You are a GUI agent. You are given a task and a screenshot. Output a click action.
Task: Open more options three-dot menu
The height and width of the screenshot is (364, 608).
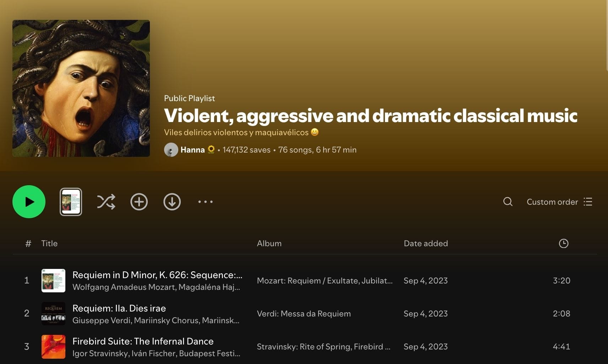[205, 202]
